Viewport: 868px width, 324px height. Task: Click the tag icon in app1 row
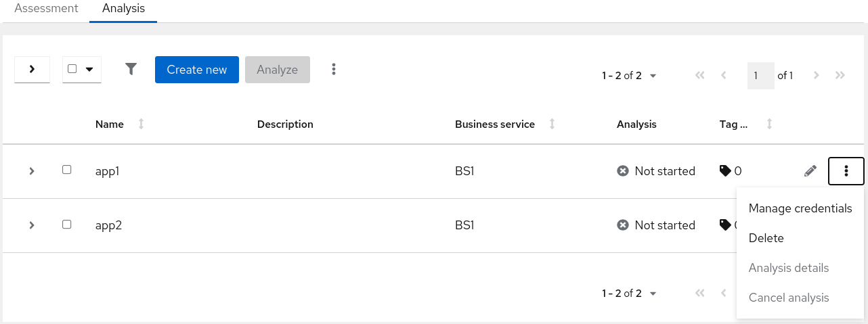coord(725,171)
